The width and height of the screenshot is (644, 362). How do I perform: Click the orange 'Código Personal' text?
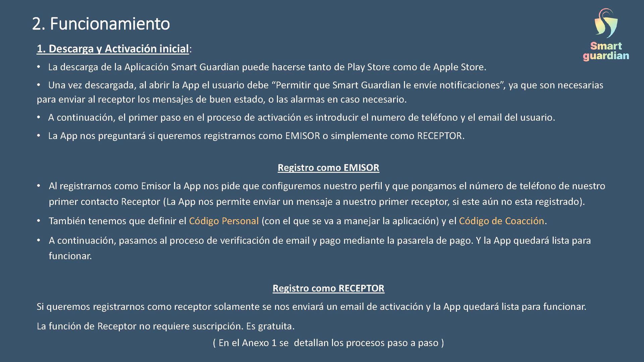tap(224, 221)
